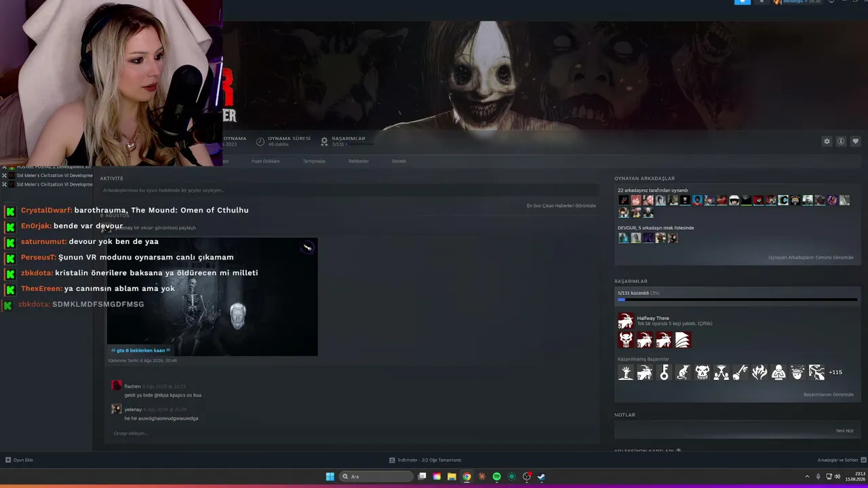
Task: Open the Rehberler tab
Action: [x=359, y=161]
